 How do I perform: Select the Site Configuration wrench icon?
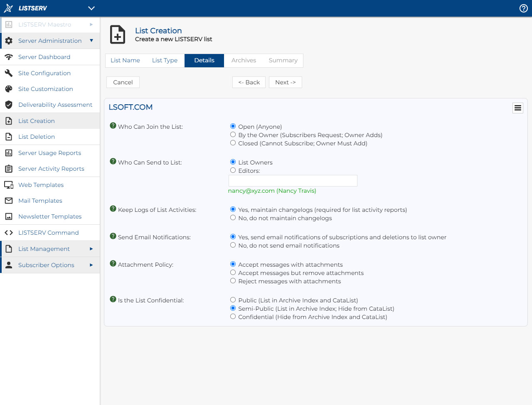click(x=9, y=73)
